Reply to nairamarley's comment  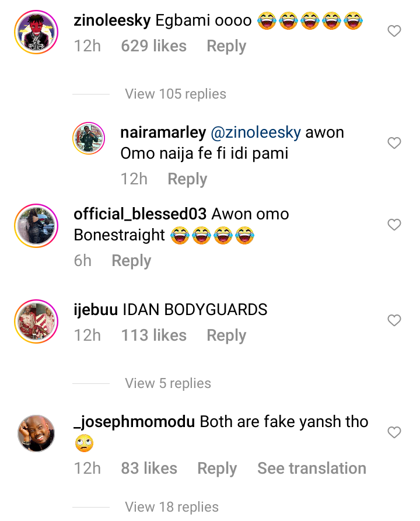(187, 179)
